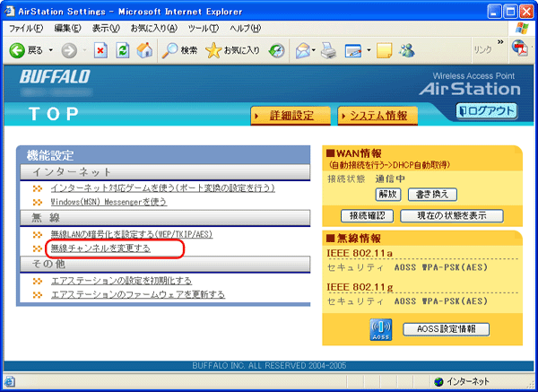
Task: Open the インターネット対応ゲームを使う link
Action: [x=162, y=188]
